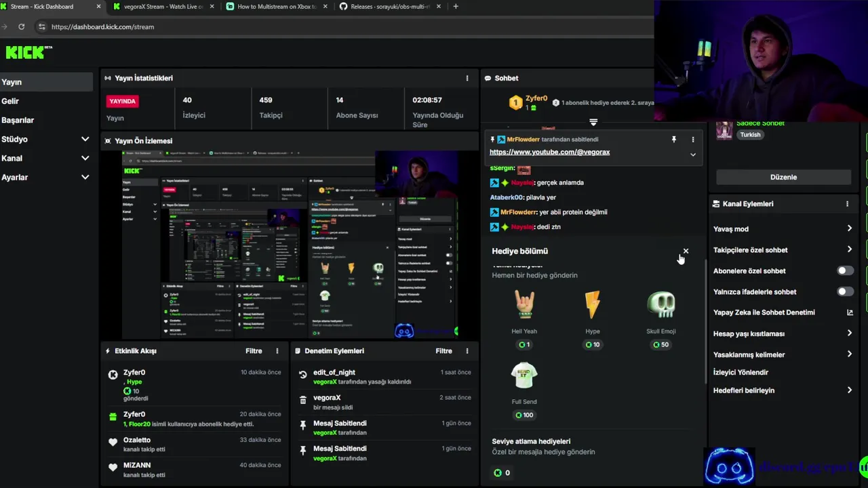
Task: Open Etkinlik Akışı three-dot menu
Action: click(x=277, y=351)
